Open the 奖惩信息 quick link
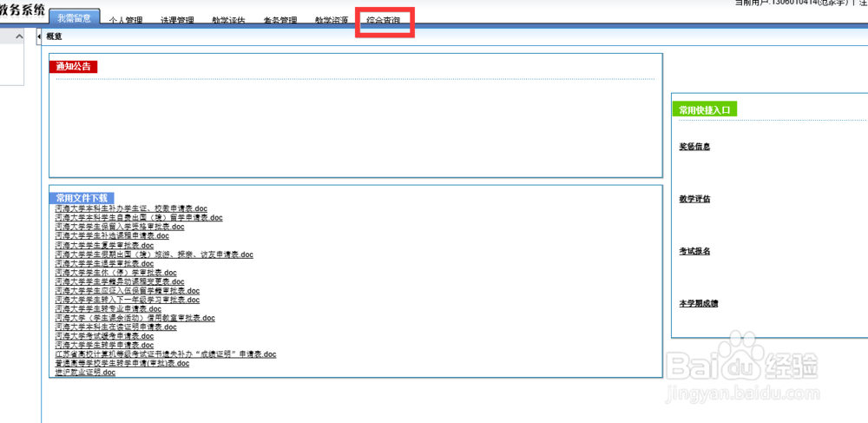This screenshot has height=423, width=868. 694,147
